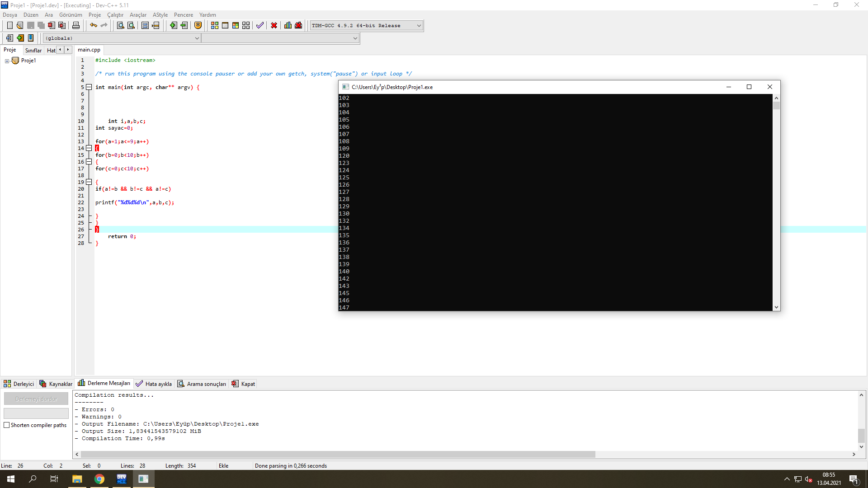Collapse the code fold at line 19
Image resolution: width=868 pixels, height=488 pixels.
click(89, 182)
